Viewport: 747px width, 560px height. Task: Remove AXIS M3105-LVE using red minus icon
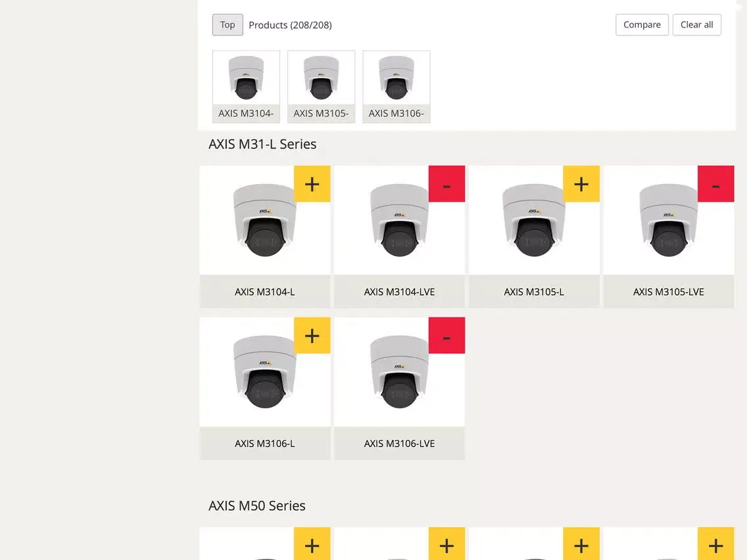coord(715,184)
